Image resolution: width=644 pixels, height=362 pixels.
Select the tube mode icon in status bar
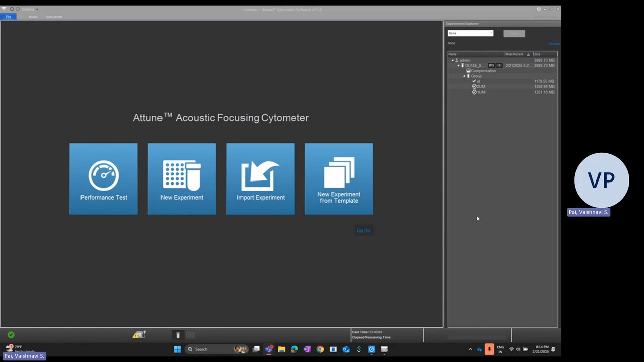point(178,335)
